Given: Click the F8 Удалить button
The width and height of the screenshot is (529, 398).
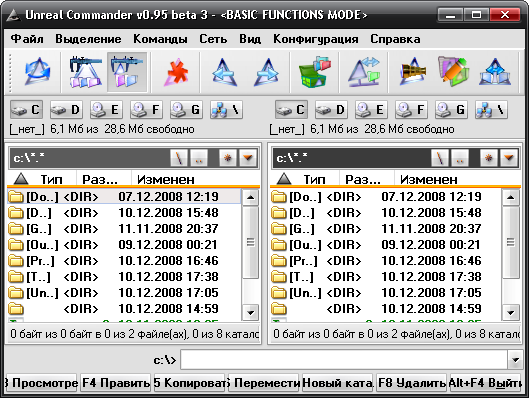Looking at the screenshot, I should (x=412, y=383).
